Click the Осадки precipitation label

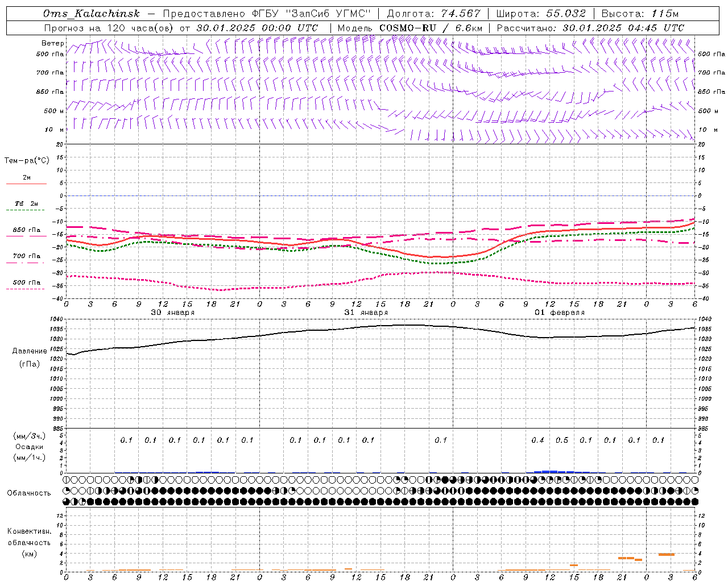click(x=29, y=447)
